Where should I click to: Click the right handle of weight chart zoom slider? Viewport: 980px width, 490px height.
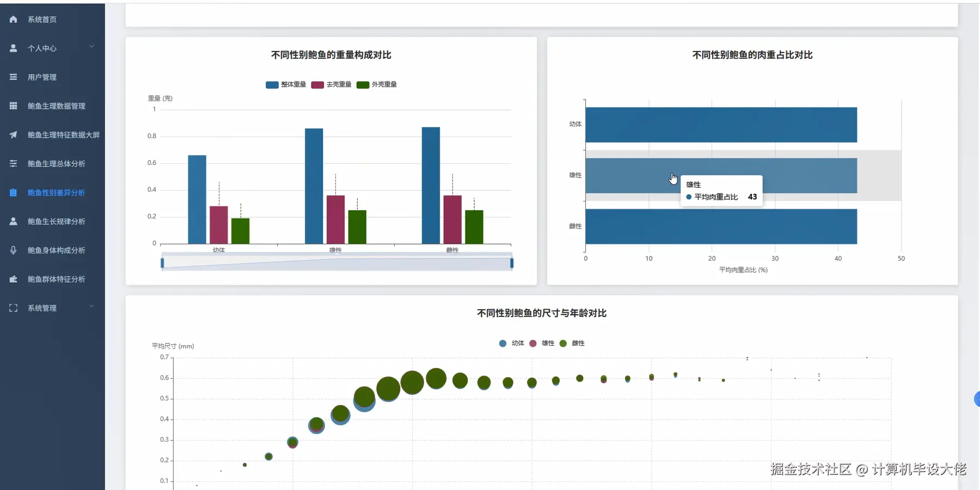click(x=512, y=264)
